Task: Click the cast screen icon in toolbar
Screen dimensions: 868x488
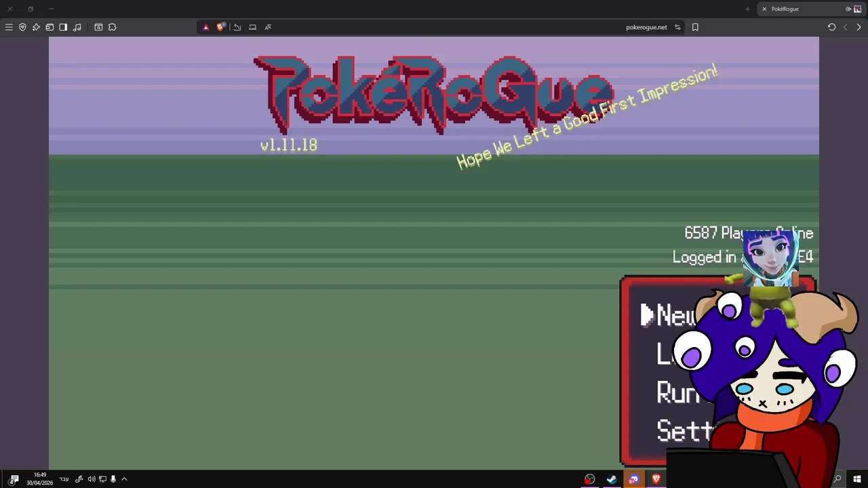Action: (x=252, y=27)
